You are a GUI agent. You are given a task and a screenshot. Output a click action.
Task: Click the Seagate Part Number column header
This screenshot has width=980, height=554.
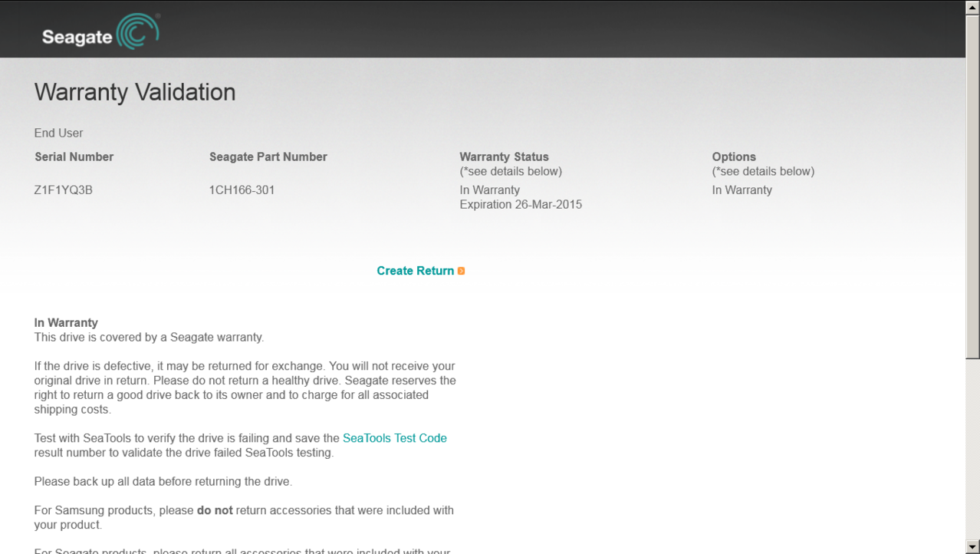point(268,157)
